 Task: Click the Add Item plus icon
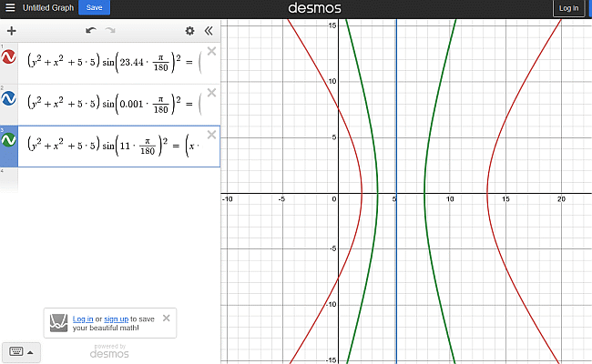(11, 30)
